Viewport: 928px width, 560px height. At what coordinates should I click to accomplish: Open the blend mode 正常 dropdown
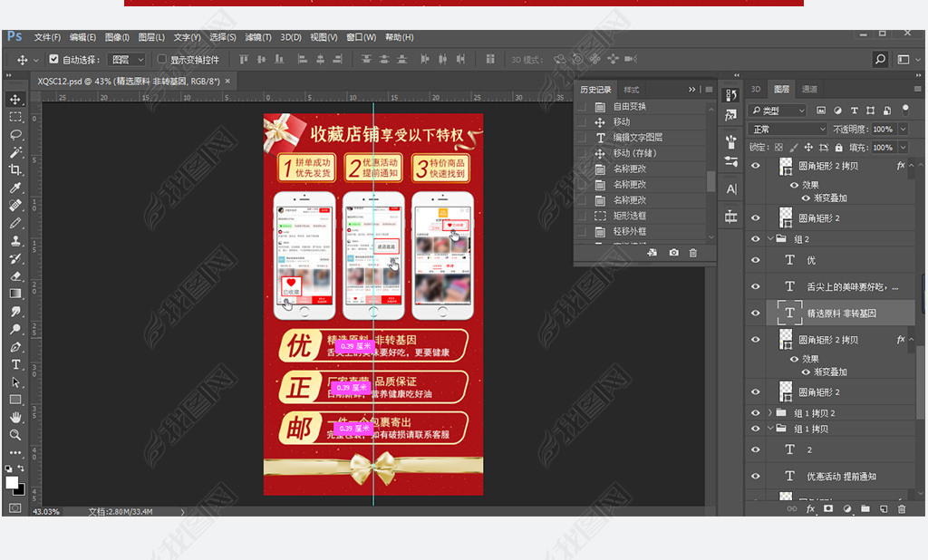coord(788,130)
